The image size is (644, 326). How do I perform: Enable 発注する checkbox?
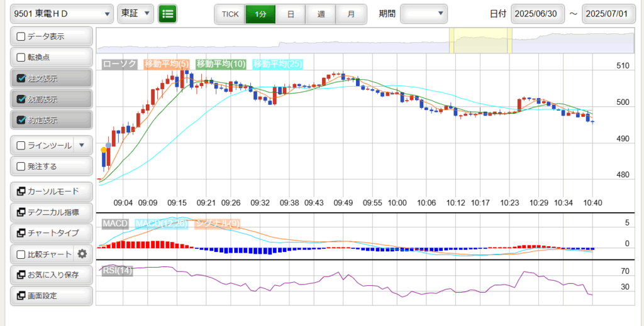tap(21, 166)
